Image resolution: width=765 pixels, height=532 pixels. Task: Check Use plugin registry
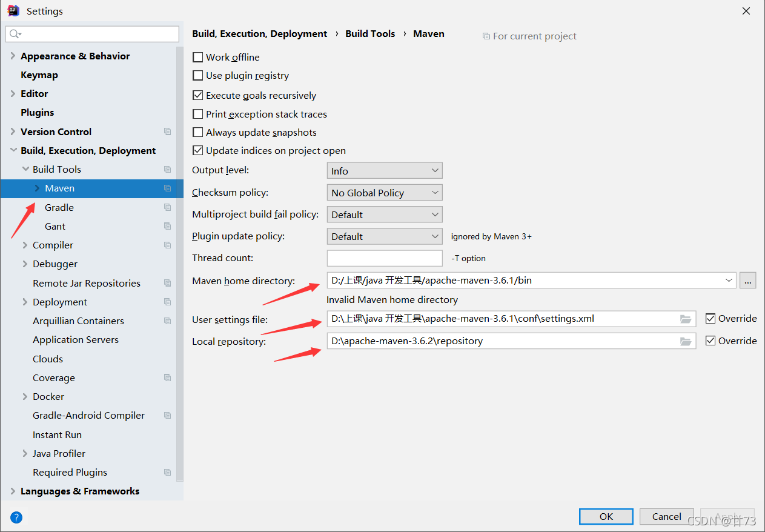197,76
